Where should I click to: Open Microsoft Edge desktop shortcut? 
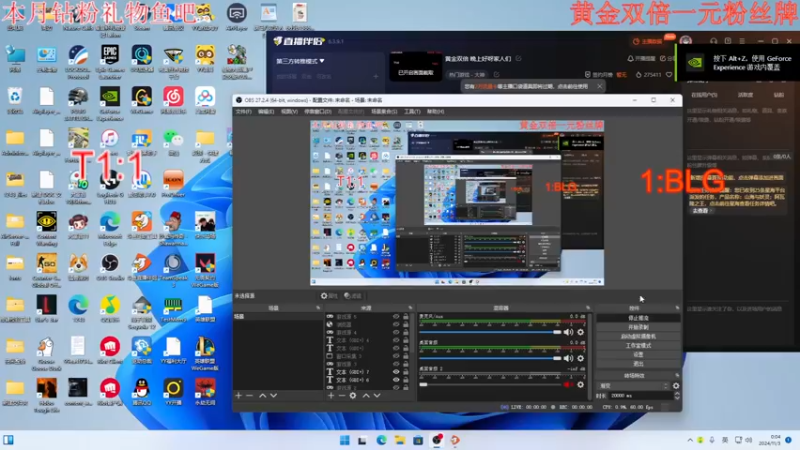(110, 222)
